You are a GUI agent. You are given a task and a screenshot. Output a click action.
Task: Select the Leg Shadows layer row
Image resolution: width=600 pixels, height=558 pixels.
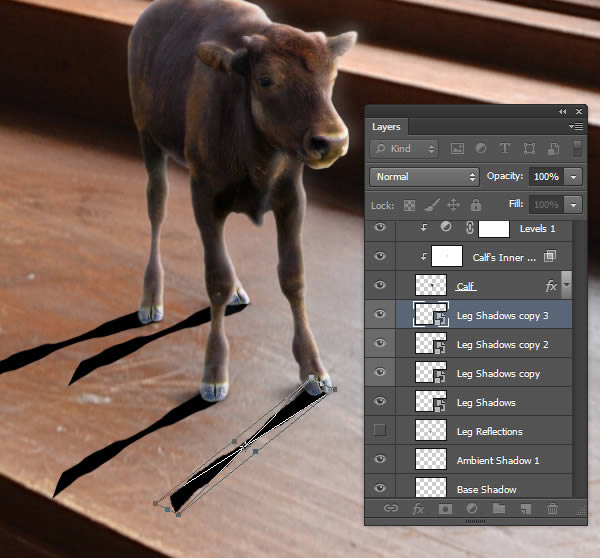click(484, 401)
